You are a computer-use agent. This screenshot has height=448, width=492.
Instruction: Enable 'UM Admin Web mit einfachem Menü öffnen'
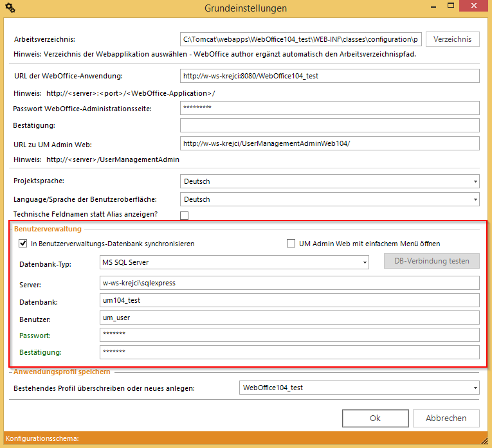291,244
